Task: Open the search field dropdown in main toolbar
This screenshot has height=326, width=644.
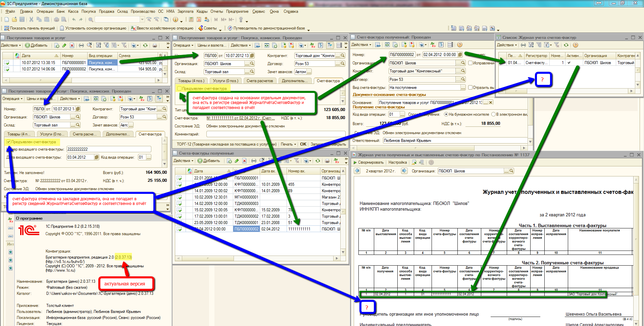Action: (142, 19)
